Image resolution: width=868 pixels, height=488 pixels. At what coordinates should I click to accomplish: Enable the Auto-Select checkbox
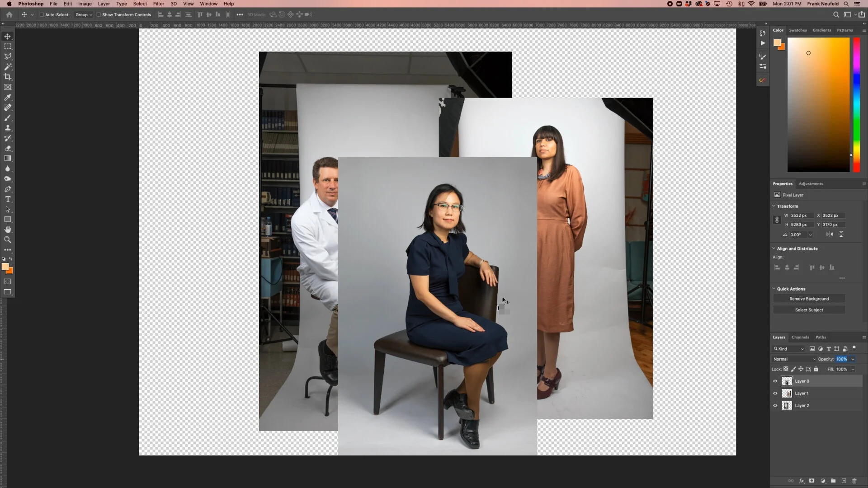click(x=42, y=14)
